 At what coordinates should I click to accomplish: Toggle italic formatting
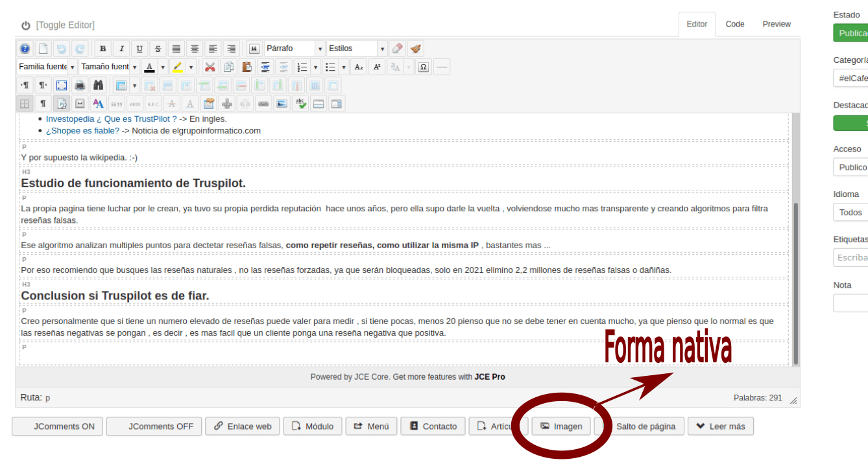pos(121,49)
